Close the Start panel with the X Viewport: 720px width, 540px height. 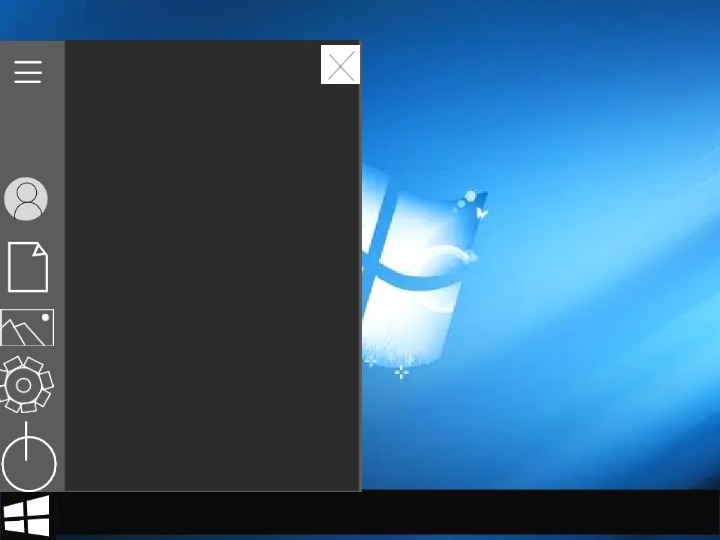340,66
